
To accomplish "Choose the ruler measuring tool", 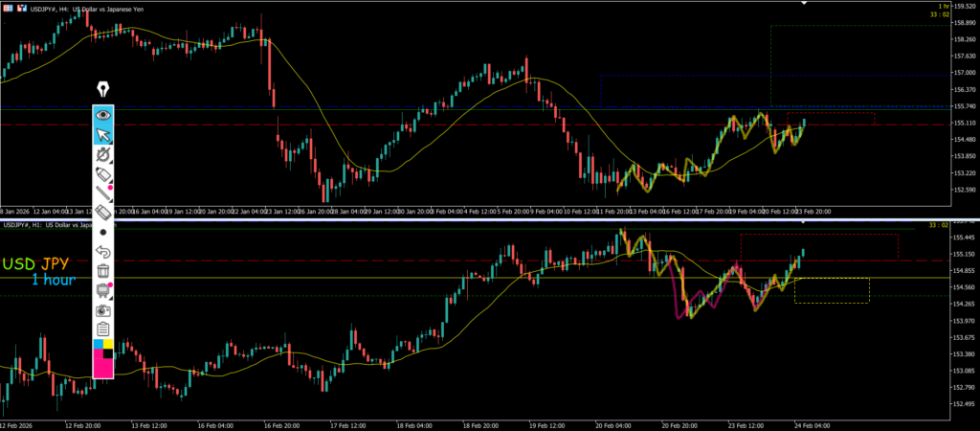I will 103,193.
